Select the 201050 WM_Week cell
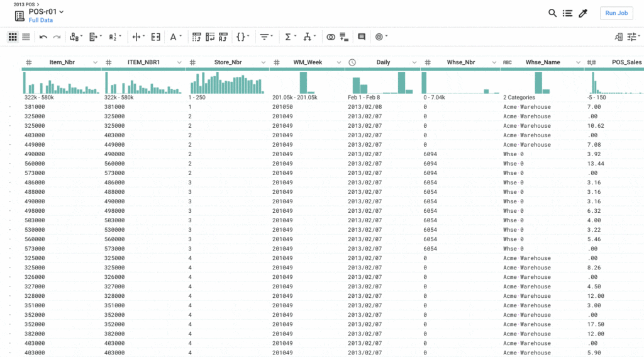Screen dimensions: 644x357 click(x=282, y=107)
